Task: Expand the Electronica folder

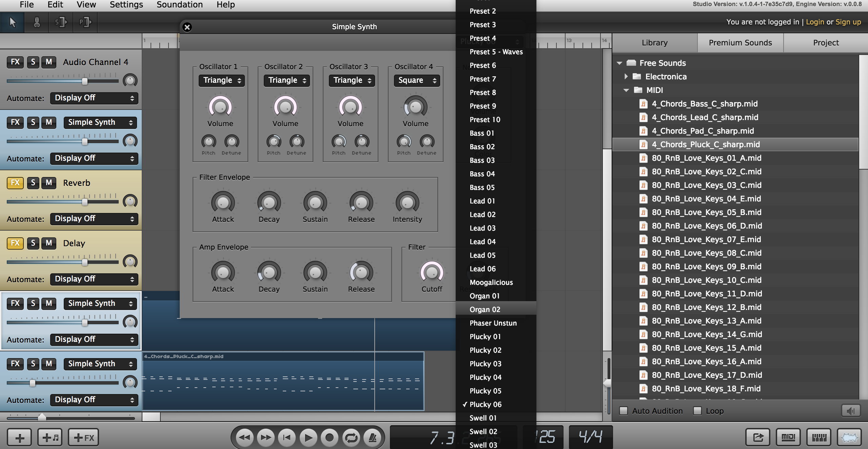Action: tap(626, 77)
